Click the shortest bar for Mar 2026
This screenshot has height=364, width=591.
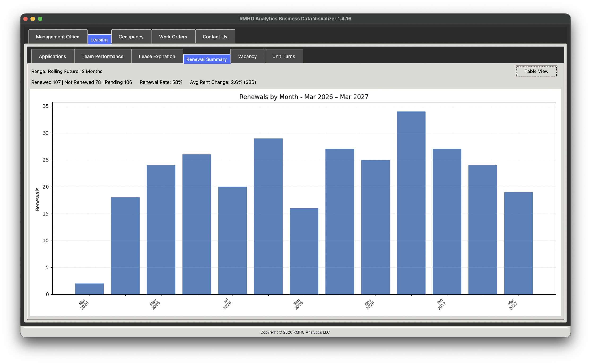click(x=89, y=289)
